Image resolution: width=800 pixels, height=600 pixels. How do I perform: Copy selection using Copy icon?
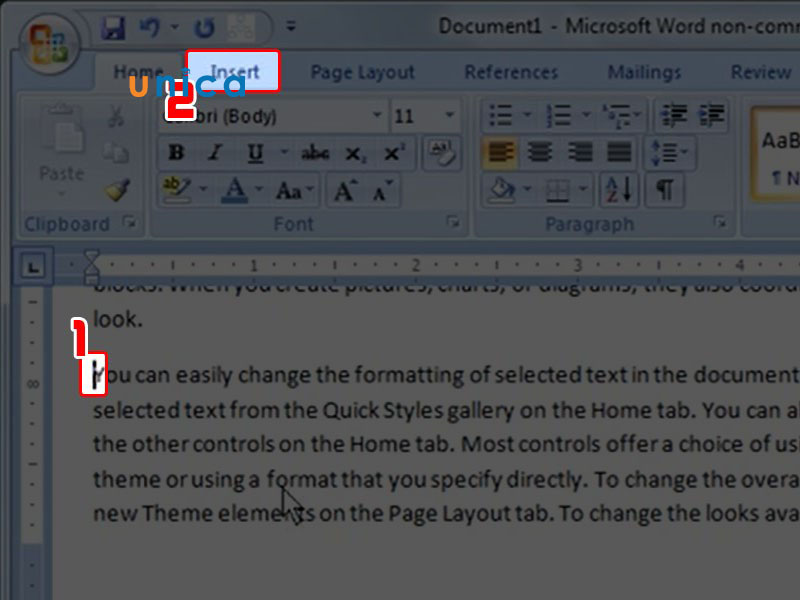(x=116, y=153)
